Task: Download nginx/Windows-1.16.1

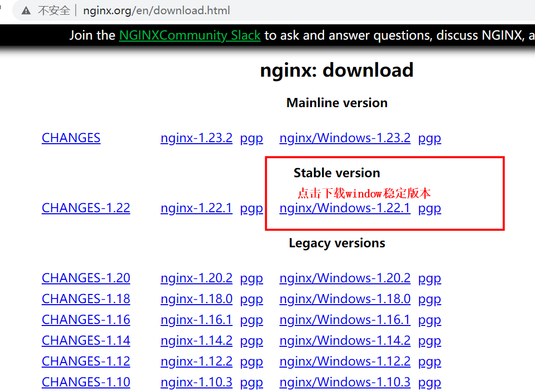Action: 345,320
